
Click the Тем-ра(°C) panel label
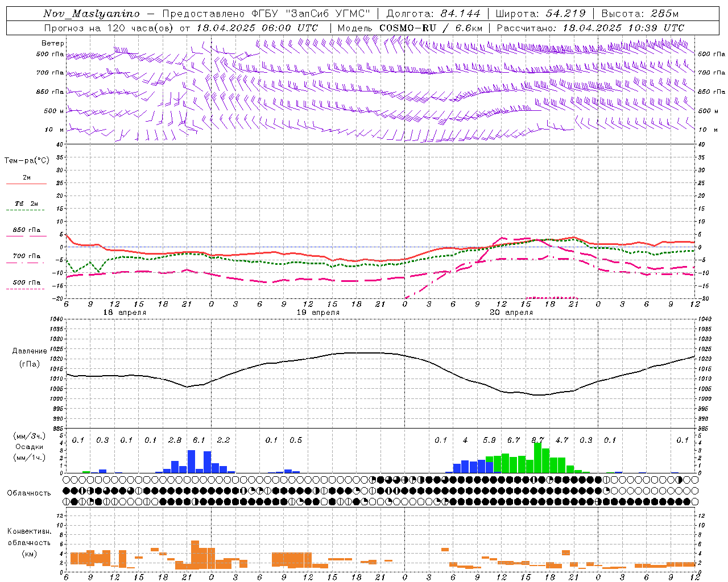(x=27, y=161)
